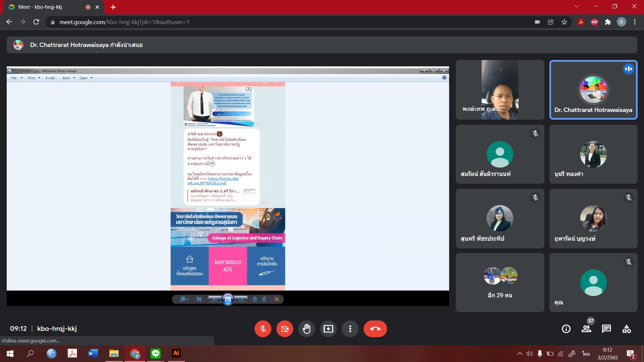644x362 pixels.
Task: Bookmark this page with star icon
Action: click(x=564, y=22)
